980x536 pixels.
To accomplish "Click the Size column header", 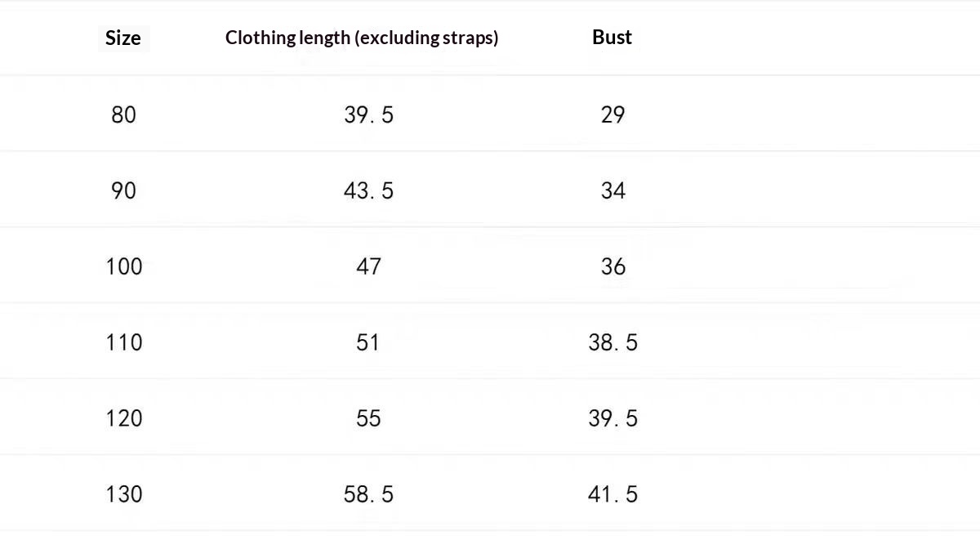I will (123, 38).
